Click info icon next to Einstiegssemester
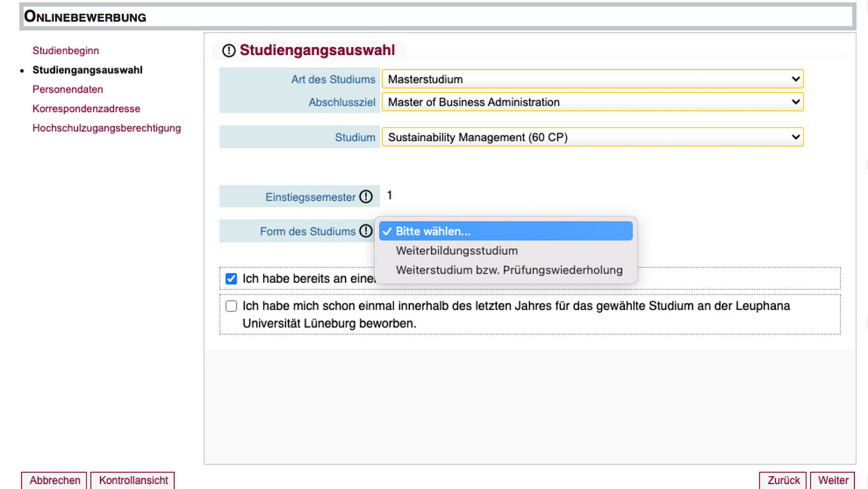Image resolution: width=868 pixels, height=489 pixels. click(366, 197)
